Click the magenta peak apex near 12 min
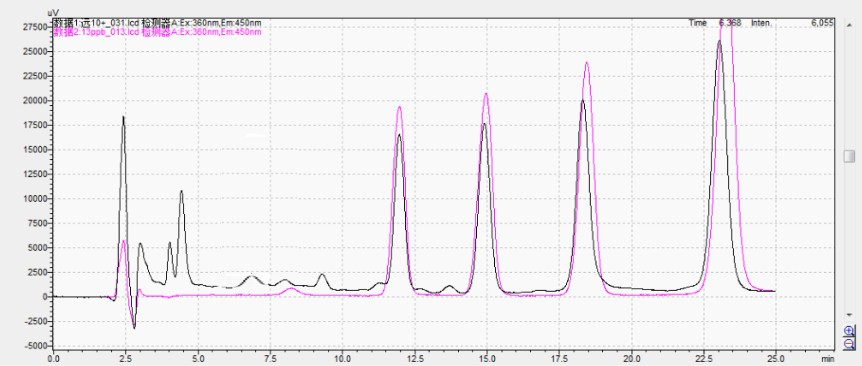Viewport: 862px width, 366px height. coord(399,107)
